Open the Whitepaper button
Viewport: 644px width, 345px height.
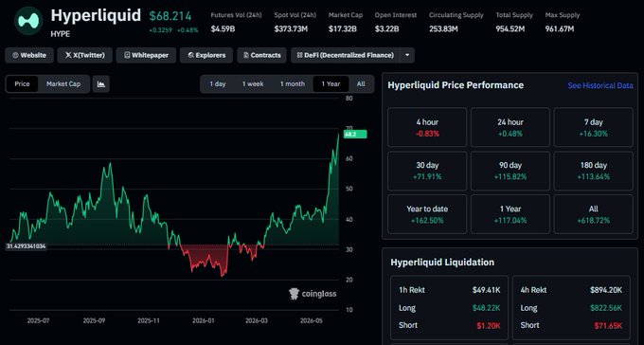pos(146,55)
